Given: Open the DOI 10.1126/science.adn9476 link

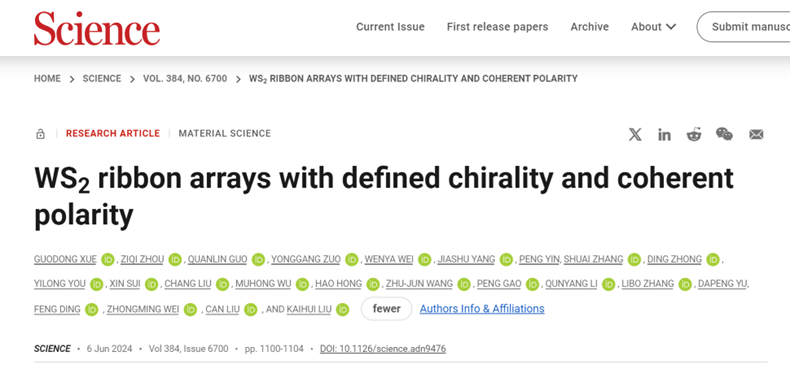Looking at the screenshot, I should point(383,349).
